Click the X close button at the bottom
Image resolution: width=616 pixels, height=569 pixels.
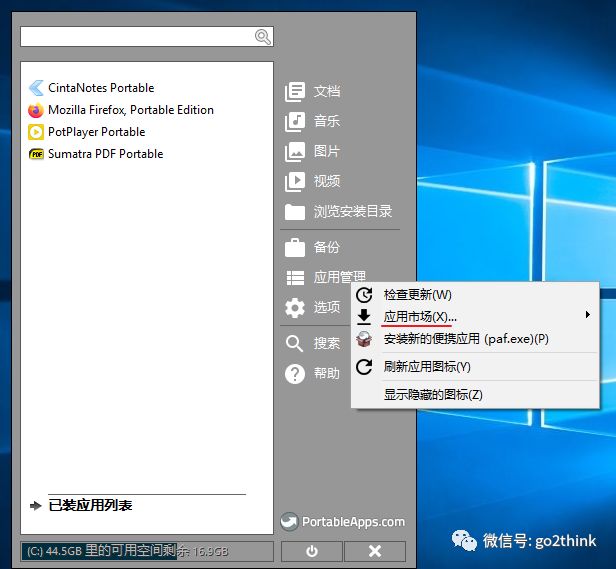pyautogui.click(x=375, y=551)
